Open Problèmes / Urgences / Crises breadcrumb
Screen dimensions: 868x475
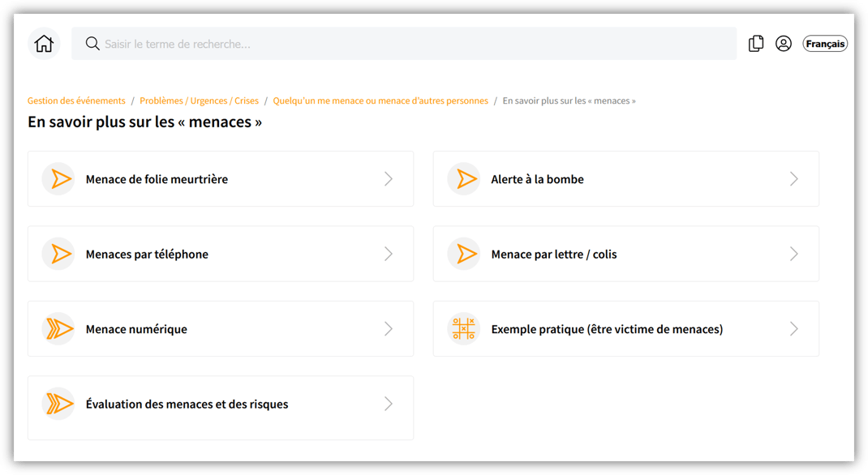point(199,101)
